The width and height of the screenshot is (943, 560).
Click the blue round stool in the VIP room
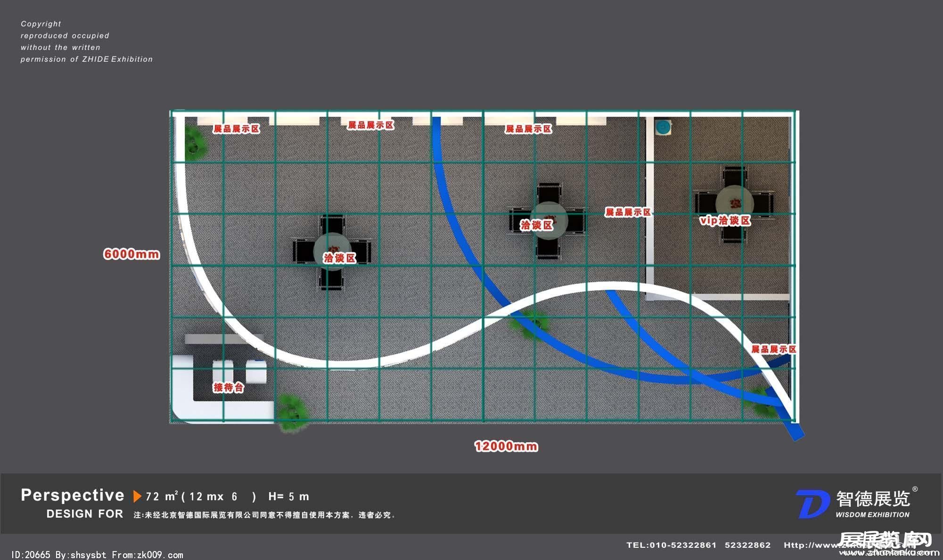[x=664, y=127]
